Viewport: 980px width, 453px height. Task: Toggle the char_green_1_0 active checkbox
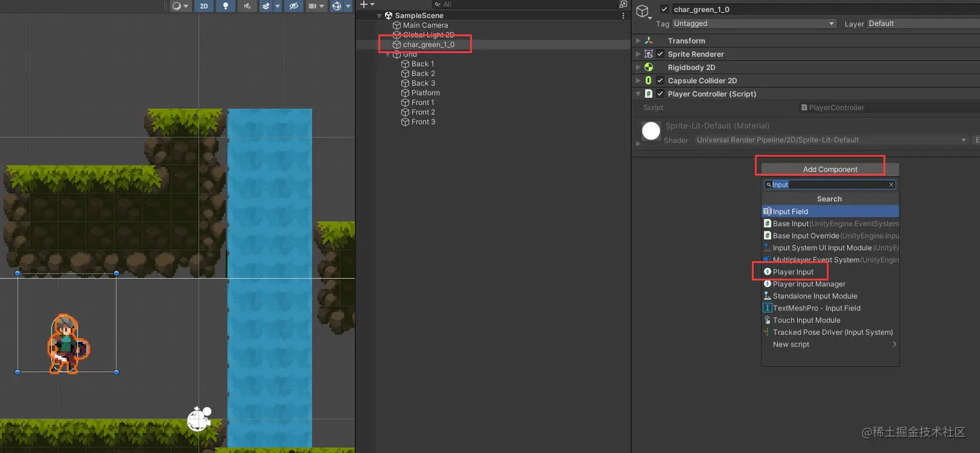(x=664, y=9)
